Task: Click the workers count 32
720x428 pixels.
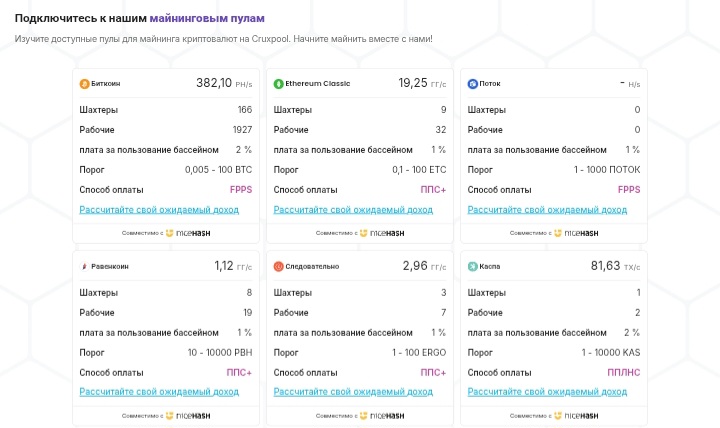Action: tap(441, 130)
